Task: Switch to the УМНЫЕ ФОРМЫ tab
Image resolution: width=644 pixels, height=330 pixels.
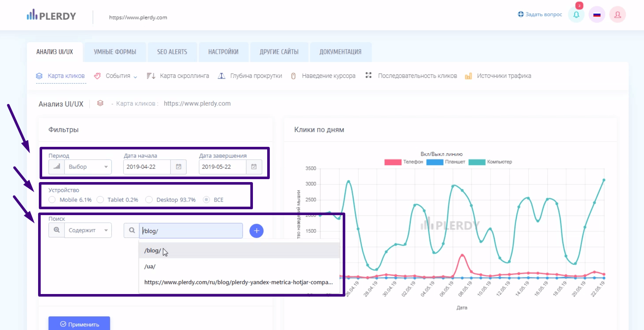Action: coord(115,52)
